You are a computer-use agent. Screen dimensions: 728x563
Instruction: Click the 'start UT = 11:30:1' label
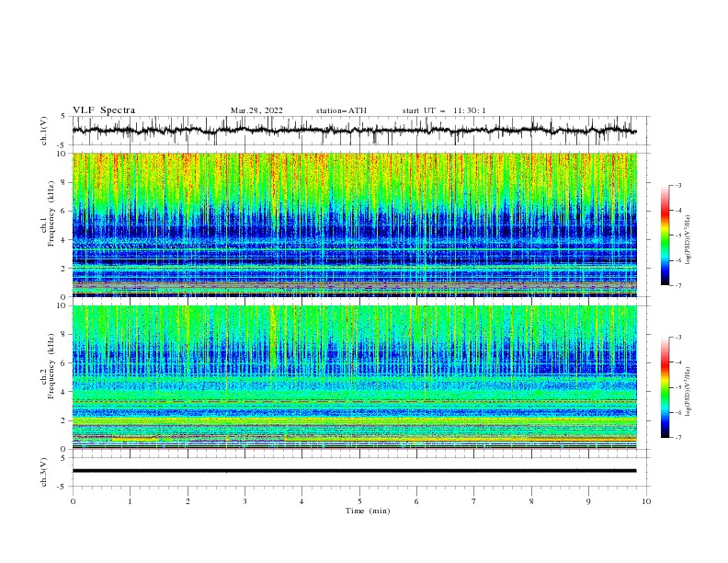pos(444,110)
